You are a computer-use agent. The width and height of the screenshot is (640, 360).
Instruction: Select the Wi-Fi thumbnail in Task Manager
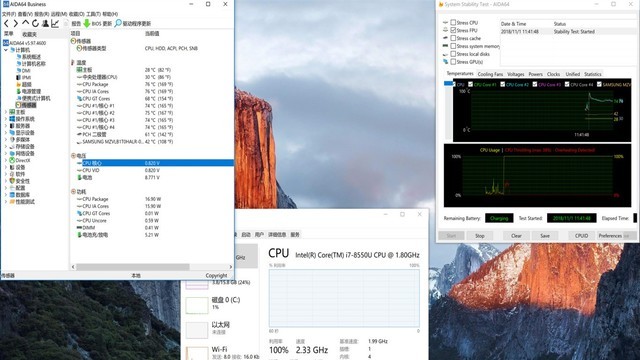[197, 353]
